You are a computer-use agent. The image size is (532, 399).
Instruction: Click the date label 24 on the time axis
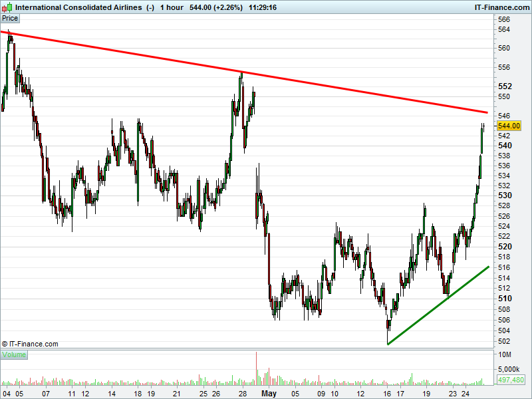(x=465, y=394)
